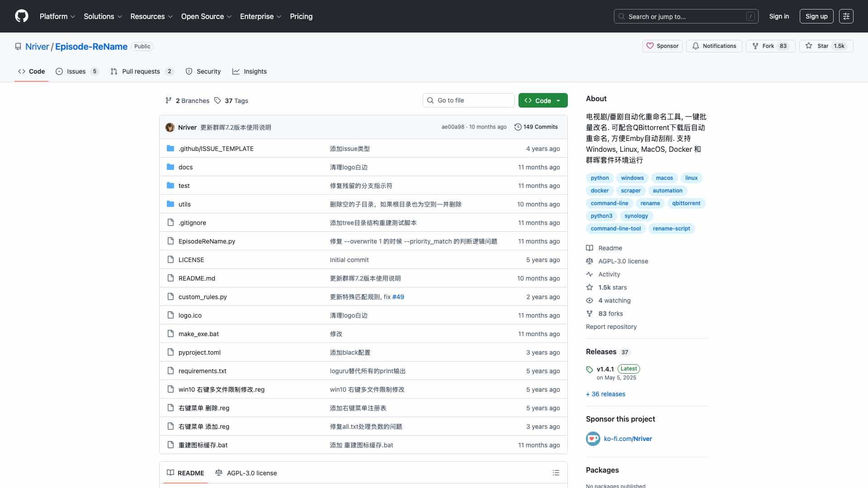
Task: Open the 37 Tags link
Action: coord(231,101)
